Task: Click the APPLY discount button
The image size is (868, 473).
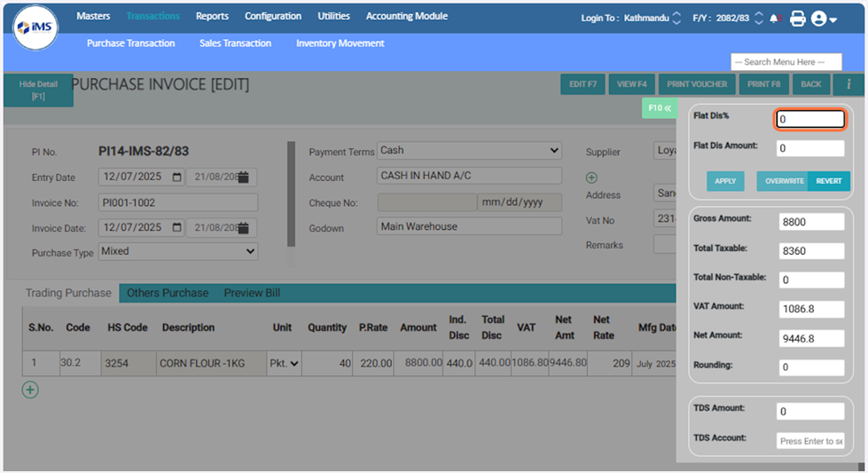Action: (725, 181)
